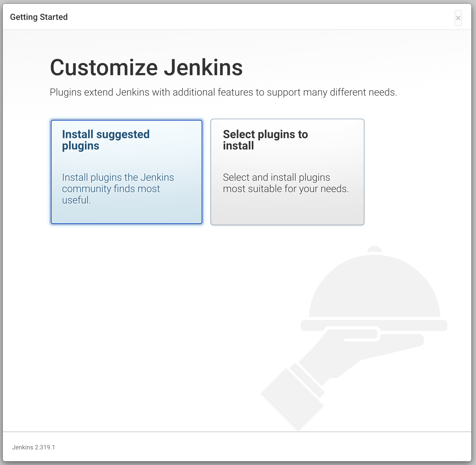The image size is (476, 465).
Task: Click the Getting Started header bar
Action: 238,17
